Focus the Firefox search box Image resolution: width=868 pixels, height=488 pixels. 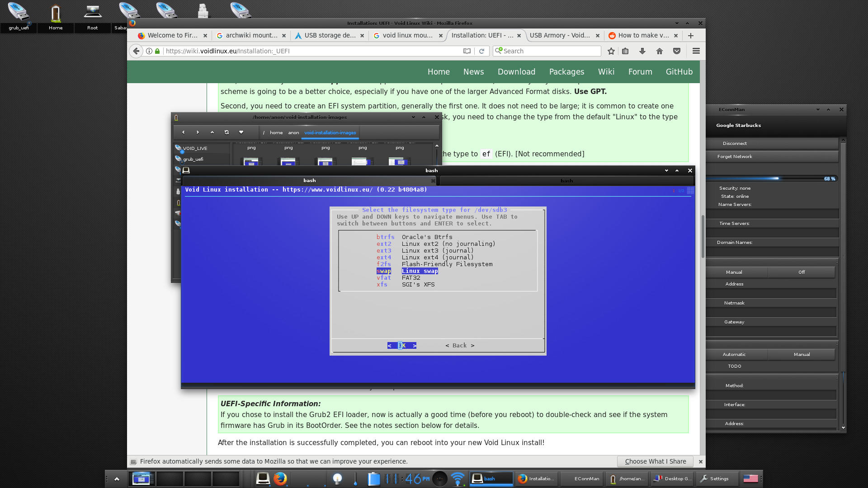547,51
